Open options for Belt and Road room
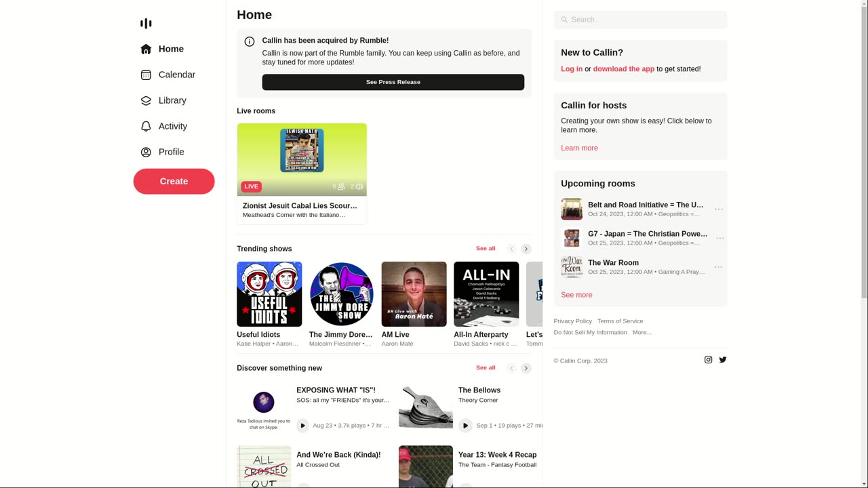 coord(719,209)
